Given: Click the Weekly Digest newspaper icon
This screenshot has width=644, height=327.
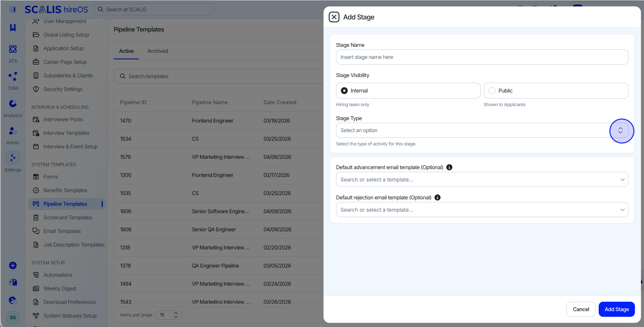Looking at the screenshot, I should pos(36,288).
